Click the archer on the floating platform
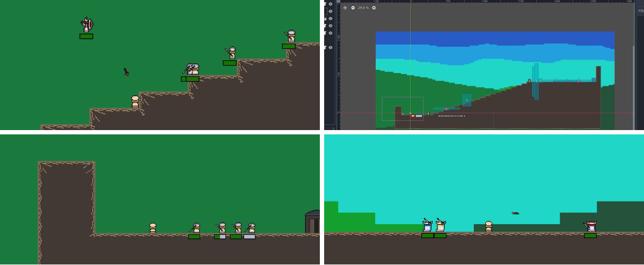 pos(86,25)
